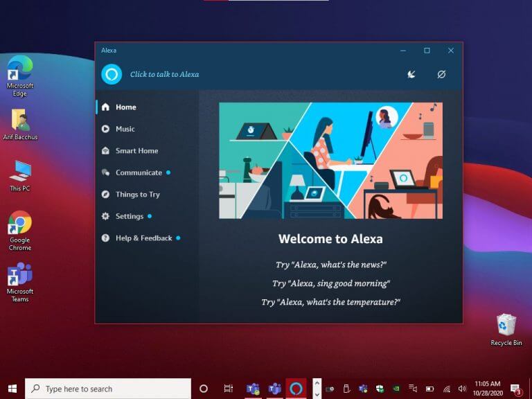This screenshot has height=399, width=532.
Task: Click 'Welcome to Alexa' heading
Action: tap(331, 239)
